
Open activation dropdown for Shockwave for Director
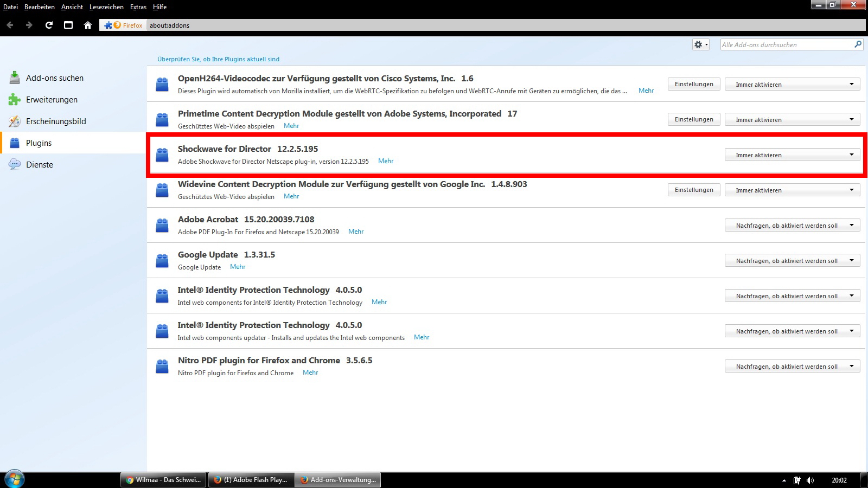click(x=792, y=155)
